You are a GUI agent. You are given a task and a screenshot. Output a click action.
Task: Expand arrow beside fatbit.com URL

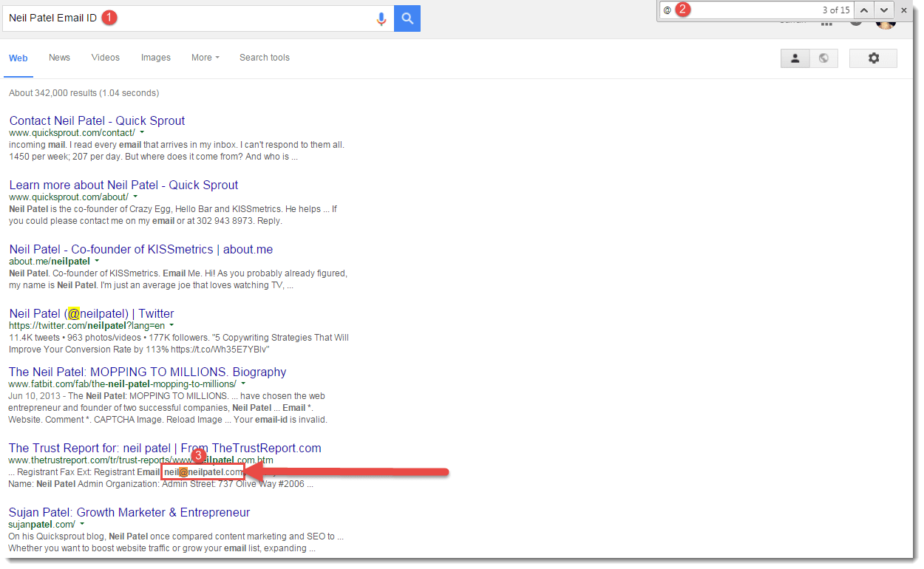pos(243,384)
